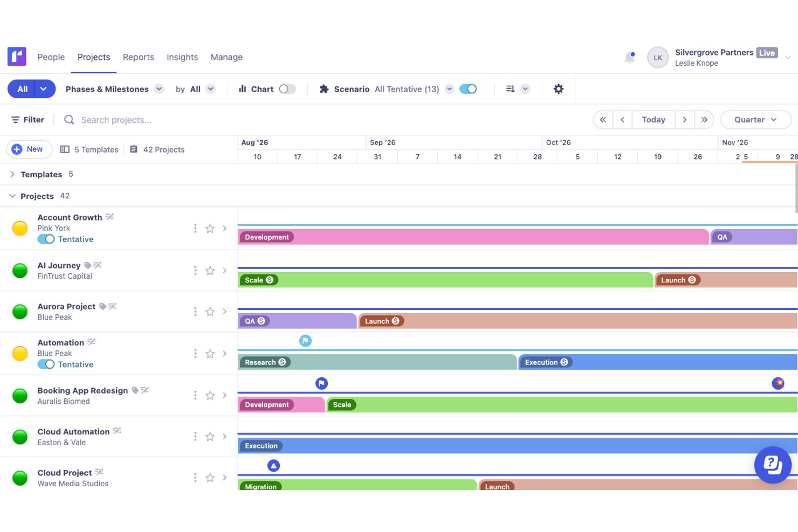Screen dimensions: 798x532
Task: Click Automation yellow status dot
Action: pyautogui.click(x=20, y=354)
